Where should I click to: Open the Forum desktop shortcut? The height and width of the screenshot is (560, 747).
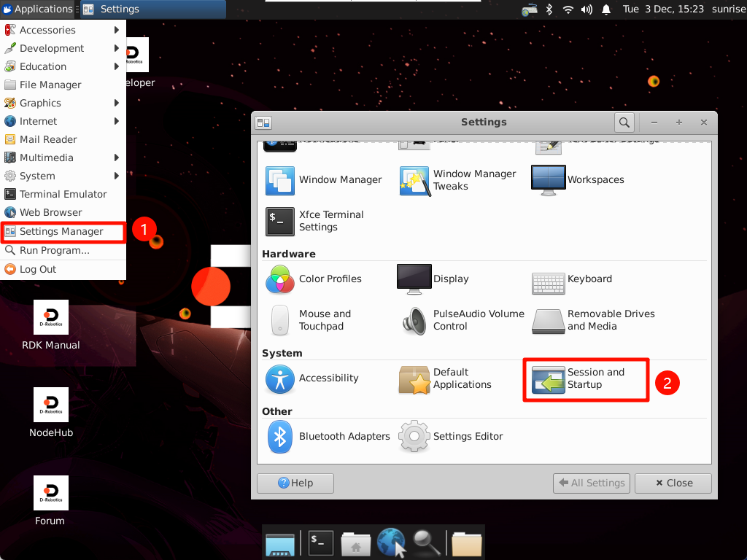point(50,501)
